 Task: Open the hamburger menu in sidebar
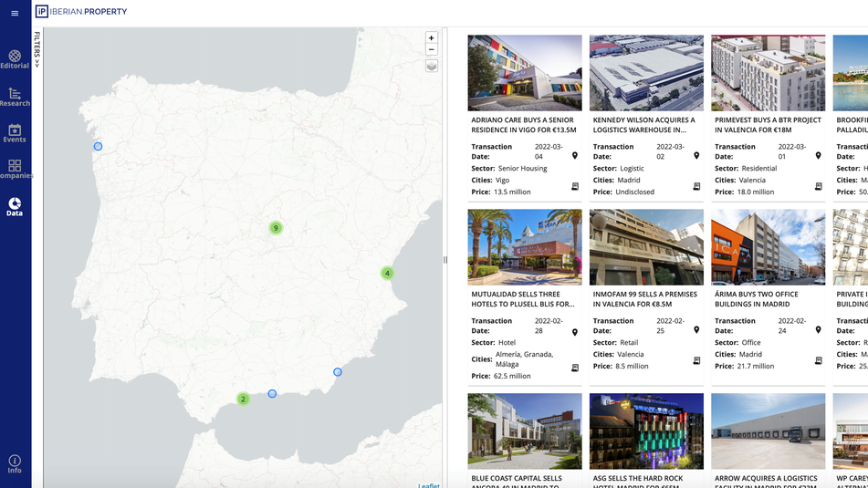click(15, 14)
